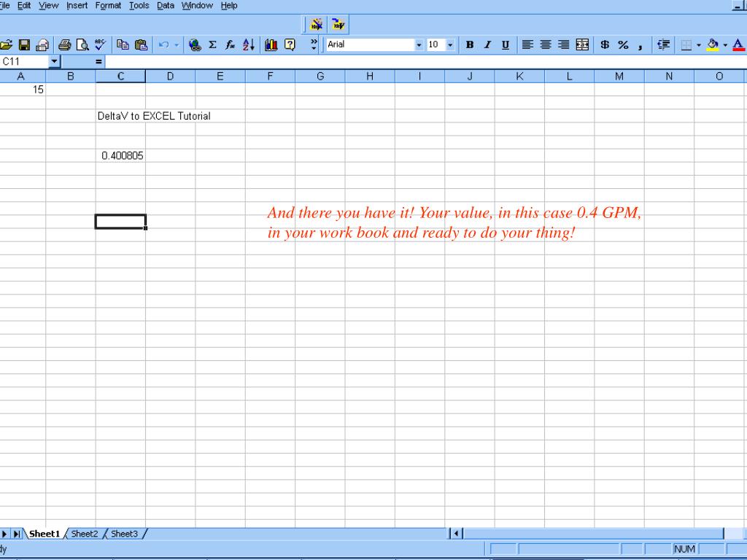Click the Borders icon
Viewport: 747px width, 560px height.
pos(686,44)
